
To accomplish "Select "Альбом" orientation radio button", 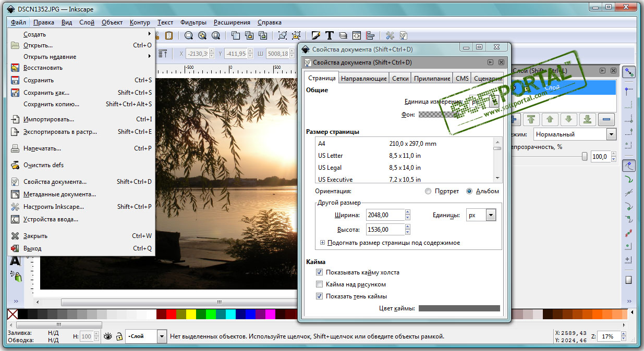I will click(469, 191).
